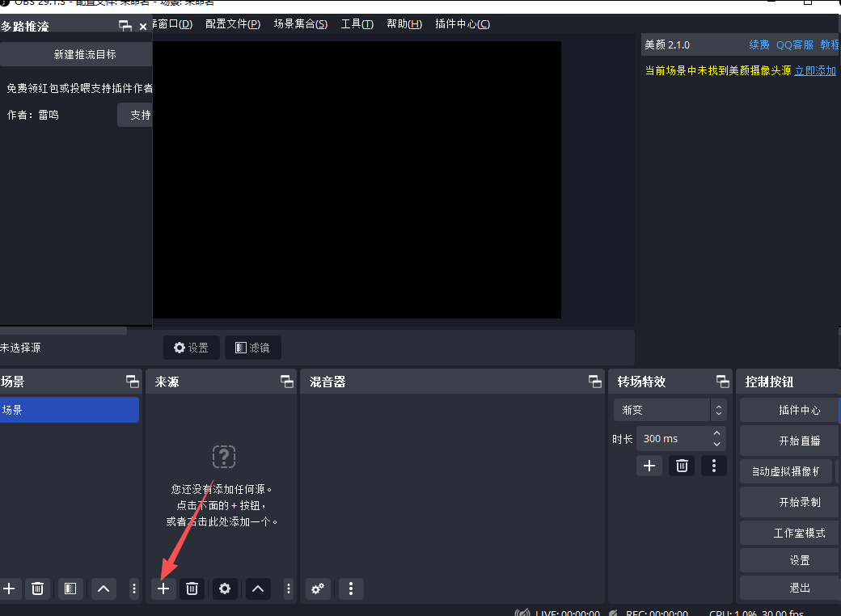Add a new transition with plus icon
841x616 pixels.
pos(649,466)
